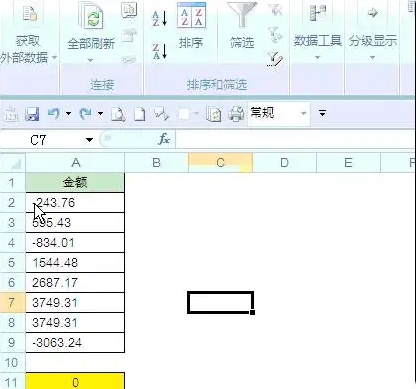
Task: Open the Name Box dropdown arrow
Action: 89,140
